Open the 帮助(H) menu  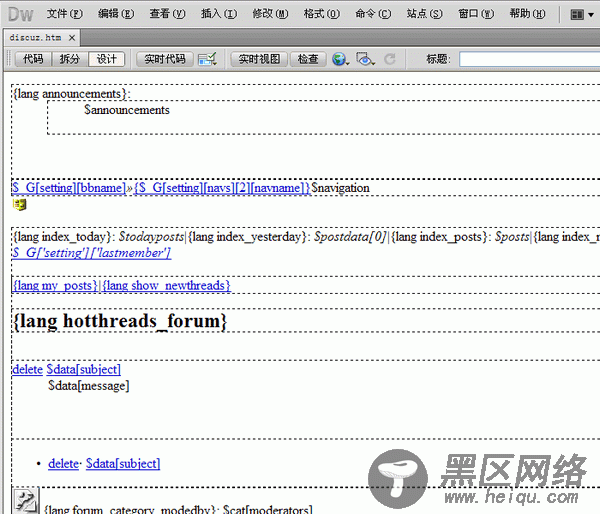527,14
